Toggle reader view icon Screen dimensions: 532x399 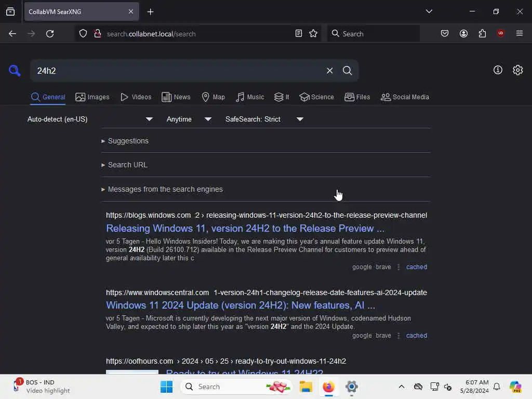pyautogui.click(x=299, y=34)
